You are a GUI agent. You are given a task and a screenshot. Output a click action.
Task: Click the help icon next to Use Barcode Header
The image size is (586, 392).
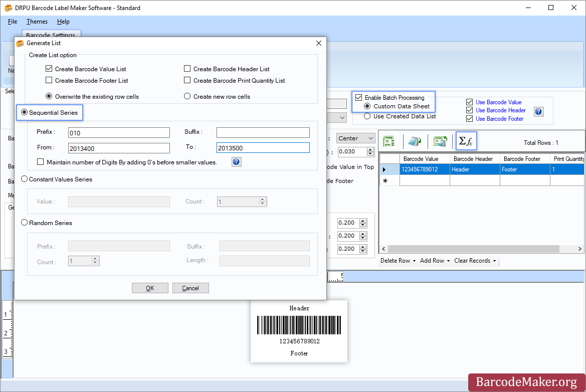pyautogui.click(x=538, y=111)
